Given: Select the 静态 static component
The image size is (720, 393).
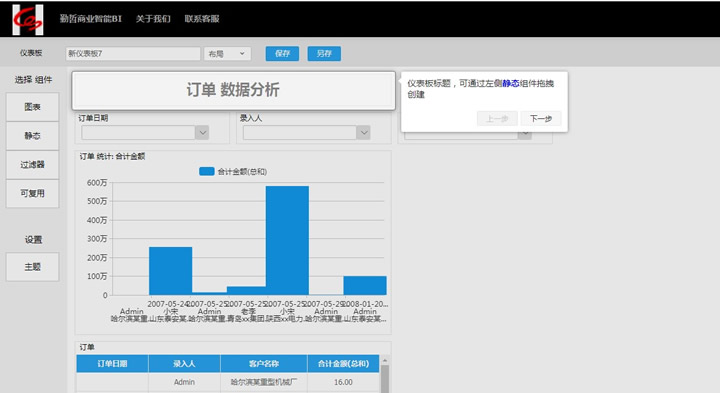Looking at the screenshot, I should (33, 136).
